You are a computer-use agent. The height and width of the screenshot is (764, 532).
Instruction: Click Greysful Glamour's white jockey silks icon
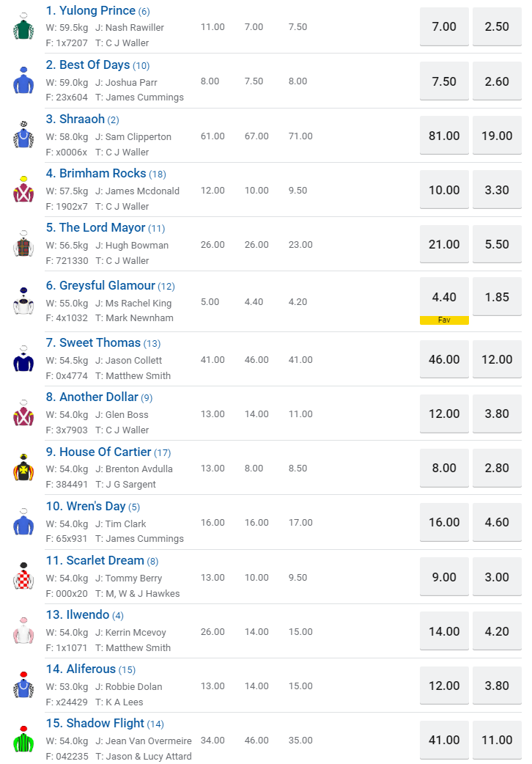coord(23,301)
